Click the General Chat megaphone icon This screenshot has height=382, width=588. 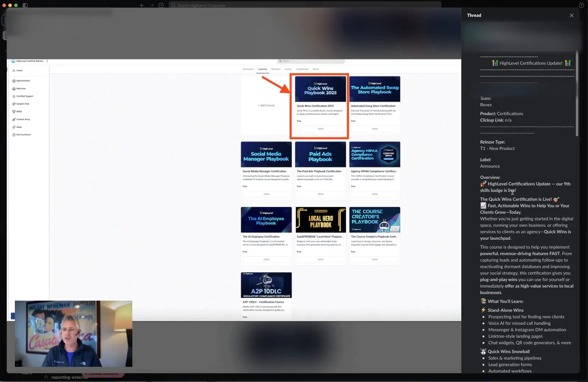(14, 104)
